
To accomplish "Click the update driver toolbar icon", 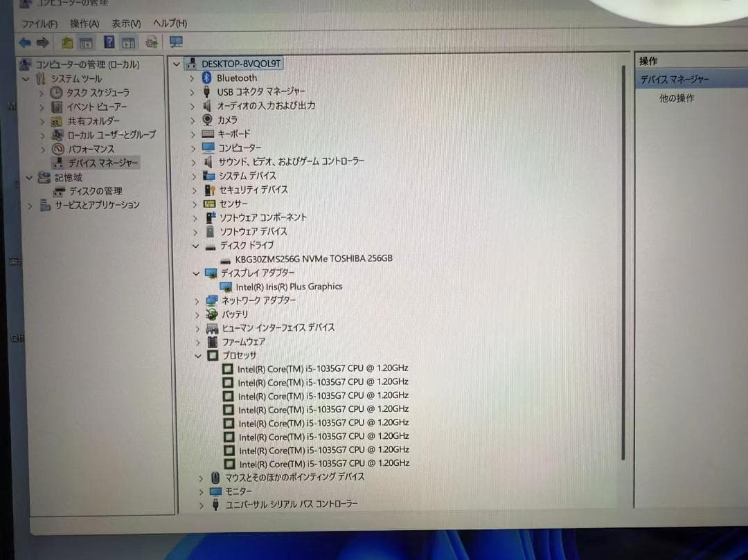I will click(152, 43).
